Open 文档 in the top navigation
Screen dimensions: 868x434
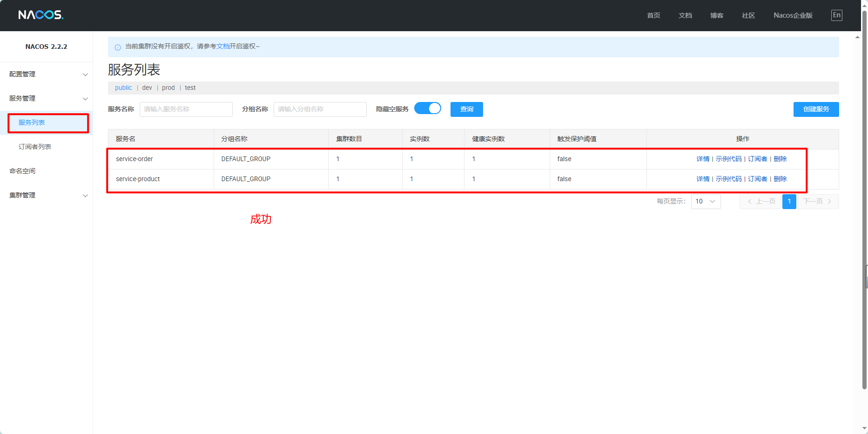click(685, 15)
